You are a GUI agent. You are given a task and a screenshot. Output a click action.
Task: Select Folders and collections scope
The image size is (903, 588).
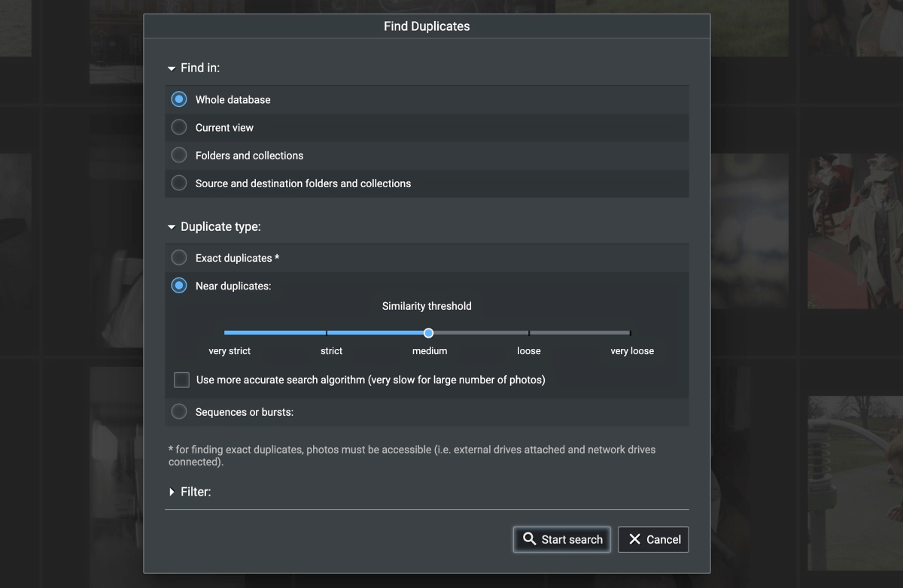click(179, 155)
